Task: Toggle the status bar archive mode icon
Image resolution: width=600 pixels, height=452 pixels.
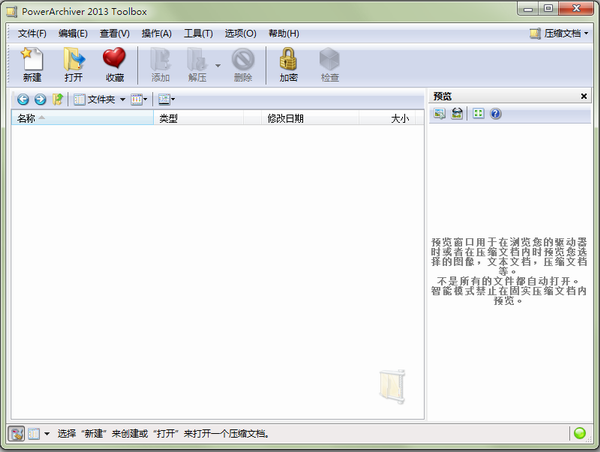Action: (x=16, y=434)
